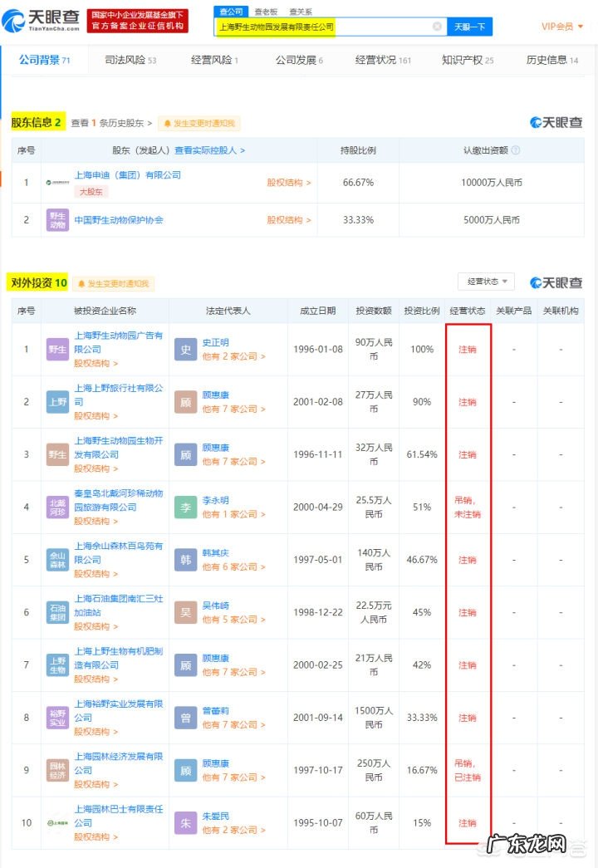Expand 他有2家公司 under 史正明
This screenshot has height=868, width=598.
(x=233, y=356)
